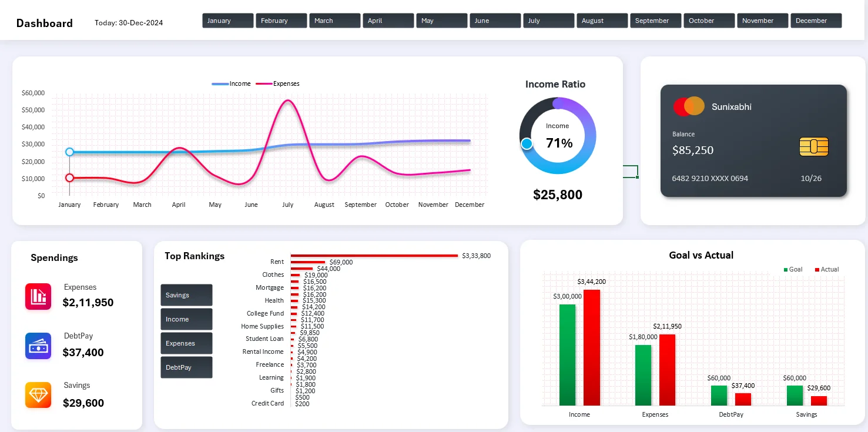Switch to the Income category in Top Rankings
Image resolution: width=868 pixels, height=432 pixels.
(x=186, y=319)
